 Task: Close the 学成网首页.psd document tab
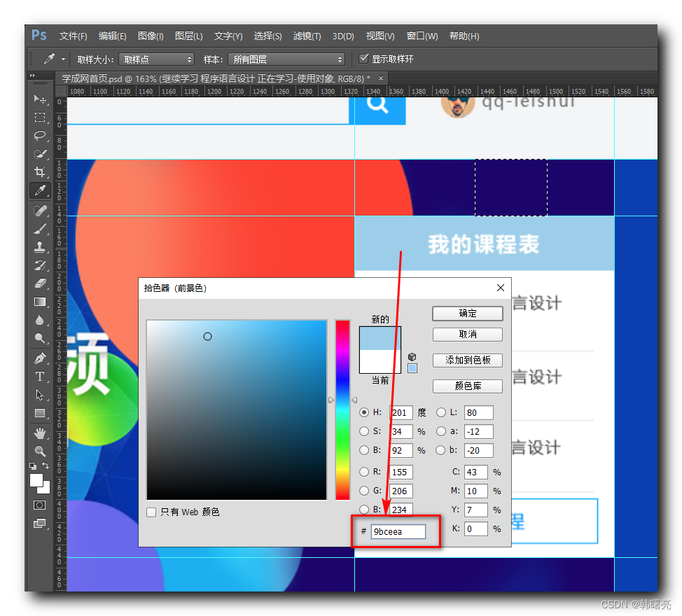[381, 78]
